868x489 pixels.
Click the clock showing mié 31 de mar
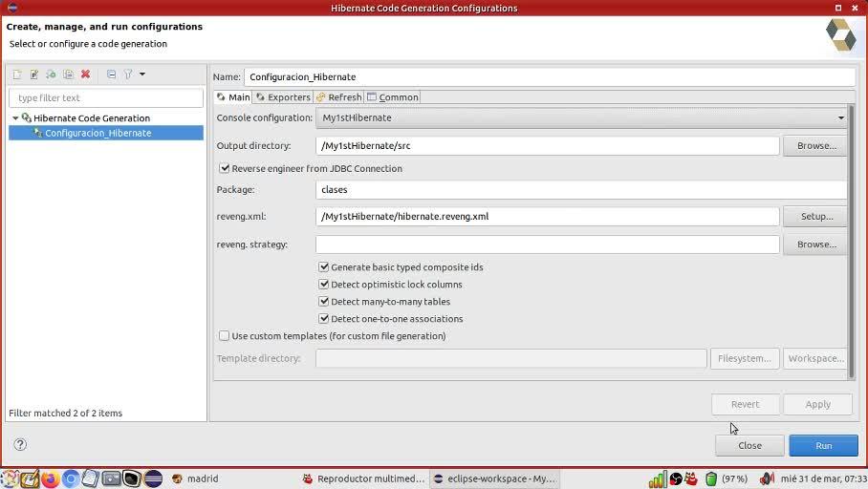point(824,479)
